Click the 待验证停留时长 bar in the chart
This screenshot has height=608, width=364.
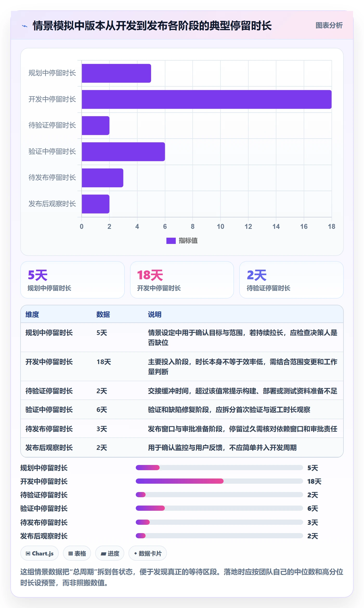[x=96, y=126]
